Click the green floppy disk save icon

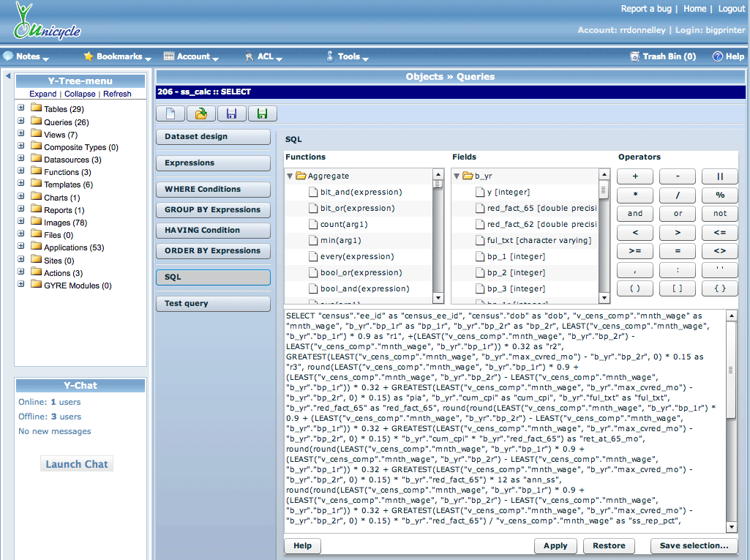tap(263, 113)
